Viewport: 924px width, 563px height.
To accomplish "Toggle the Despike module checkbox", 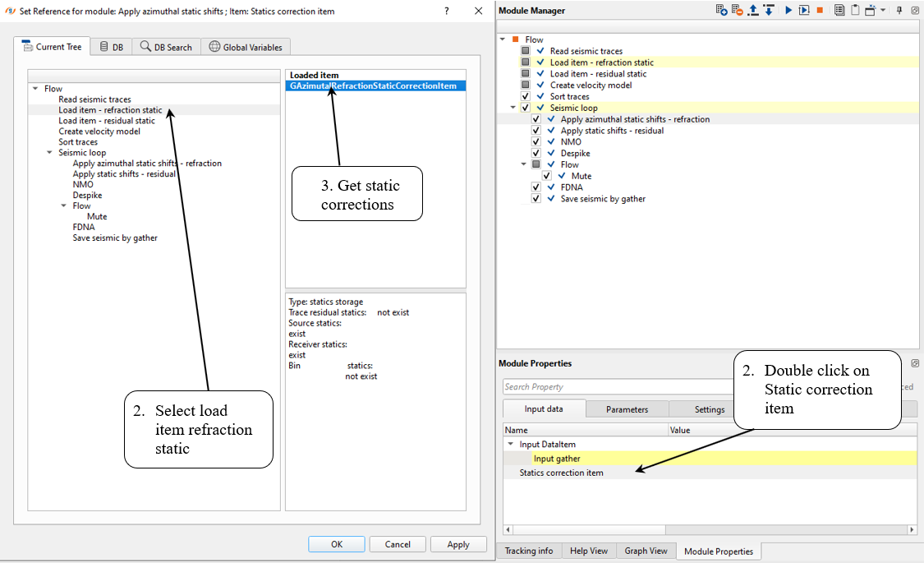I will click(x=536, y=154).
